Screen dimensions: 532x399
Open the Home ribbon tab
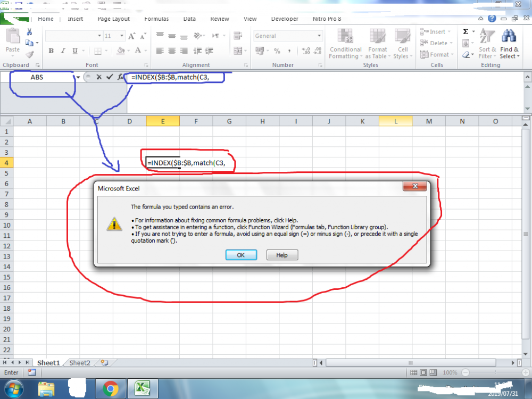click(x=46, y=19)
